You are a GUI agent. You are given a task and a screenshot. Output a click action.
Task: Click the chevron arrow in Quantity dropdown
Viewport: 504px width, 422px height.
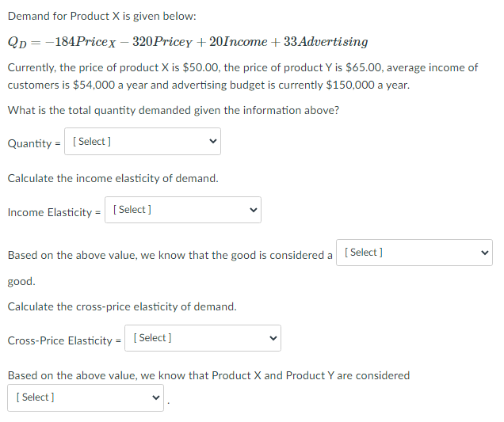click(x=212, y=142)
